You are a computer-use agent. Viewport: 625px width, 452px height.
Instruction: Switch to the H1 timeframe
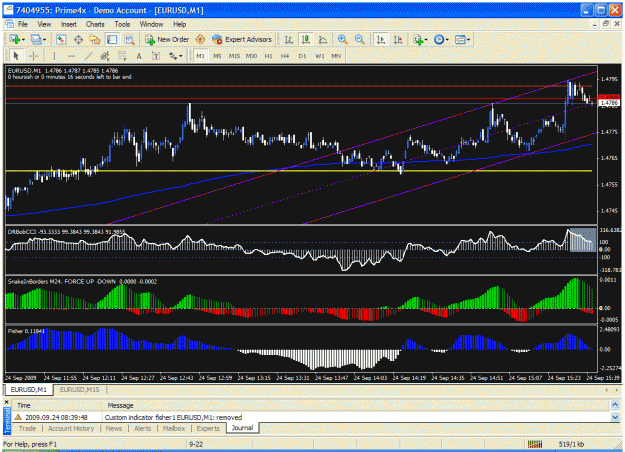coord(268,56)
